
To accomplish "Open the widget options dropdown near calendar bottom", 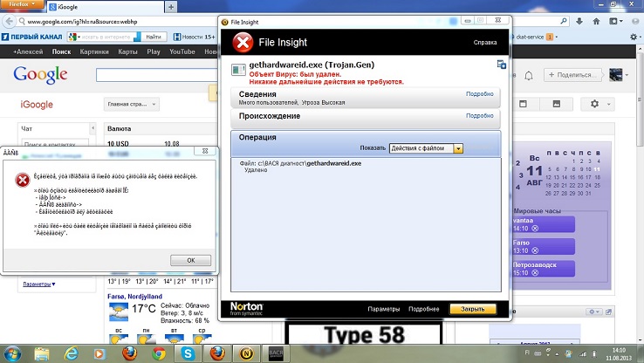I will click(594, 312).
